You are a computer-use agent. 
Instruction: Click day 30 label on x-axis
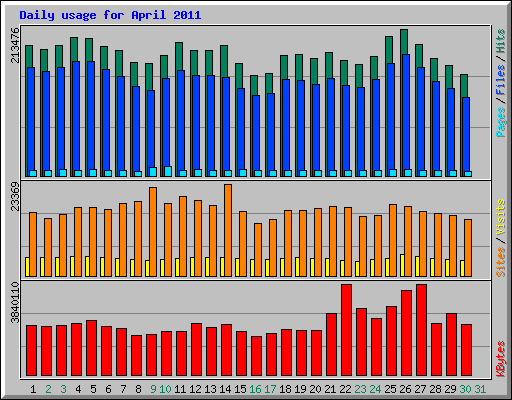(465, 389)
